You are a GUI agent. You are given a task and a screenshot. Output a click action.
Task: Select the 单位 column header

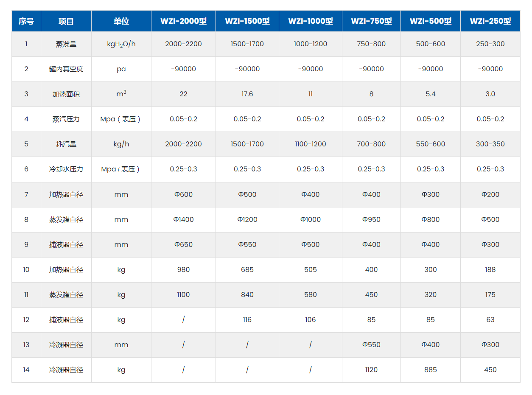[x=121, y=21]
